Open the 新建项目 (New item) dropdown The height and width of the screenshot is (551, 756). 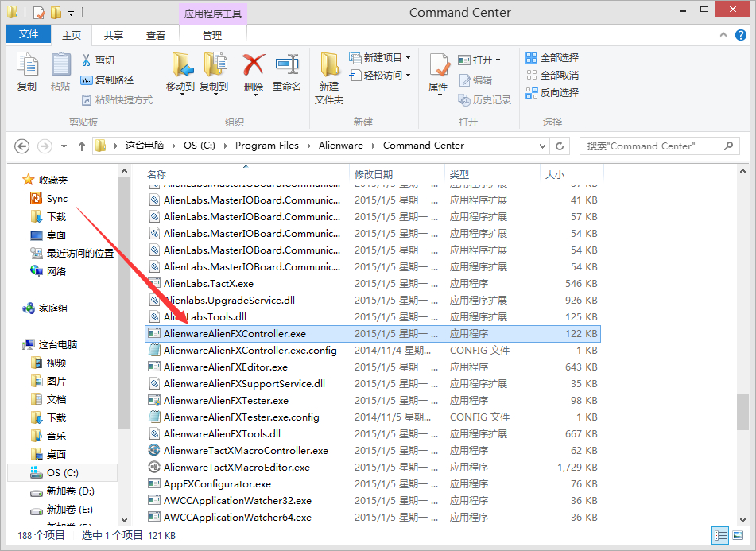pyautogui.click(x=380, y=58)
